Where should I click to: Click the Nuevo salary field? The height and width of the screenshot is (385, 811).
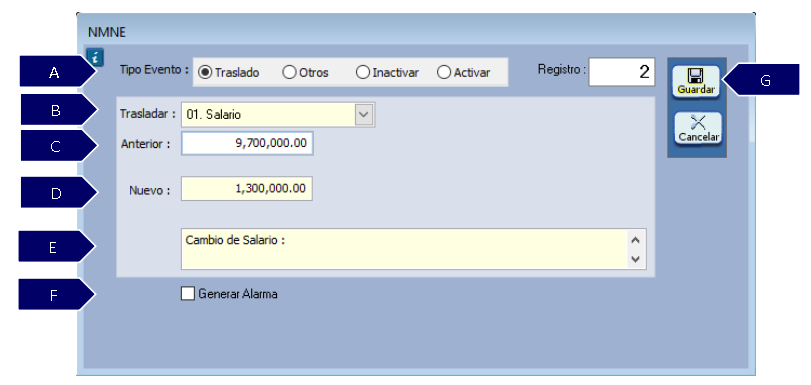[x=247, y=188]
